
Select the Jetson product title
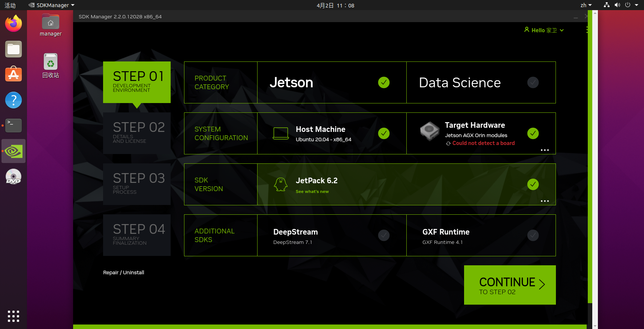pyautogui.click(x=291, y=82)
